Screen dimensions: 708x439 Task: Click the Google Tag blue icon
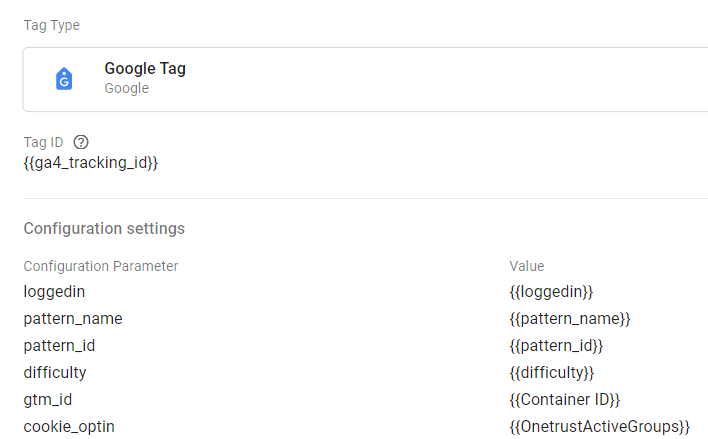click(65, 79)
